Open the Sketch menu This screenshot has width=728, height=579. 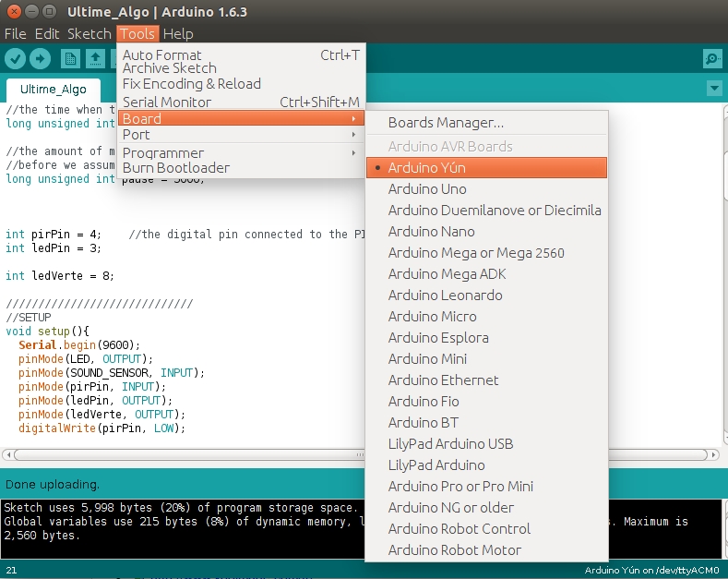point(89,33)
